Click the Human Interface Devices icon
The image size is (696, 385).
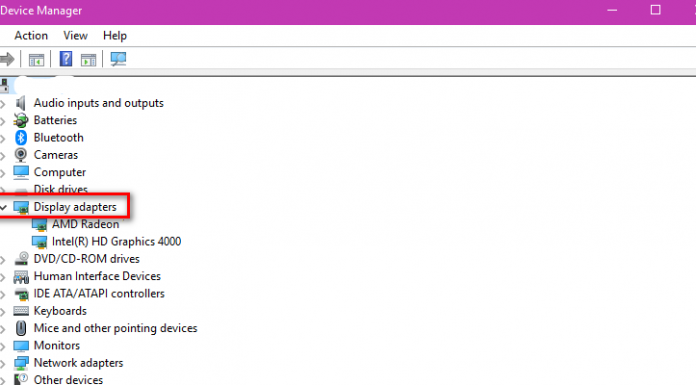pos(21,277)
